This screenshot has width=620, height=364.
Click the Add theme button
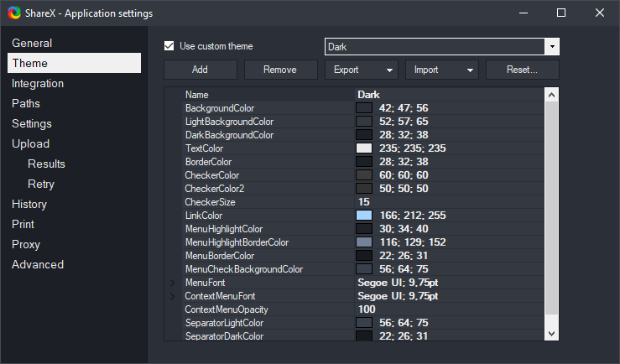click(x=200, y=70)
